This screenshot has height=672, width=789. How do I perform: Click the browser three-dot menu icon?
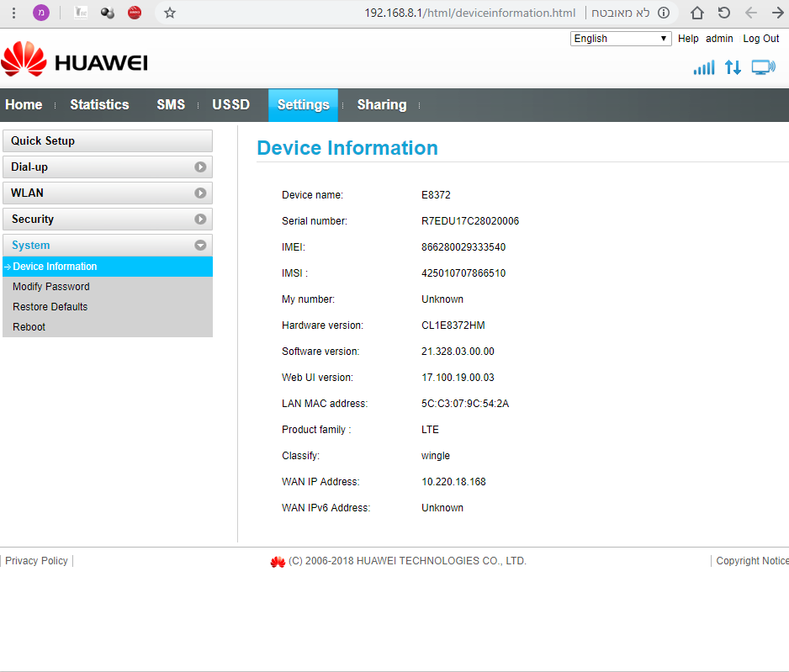(14, 13)
